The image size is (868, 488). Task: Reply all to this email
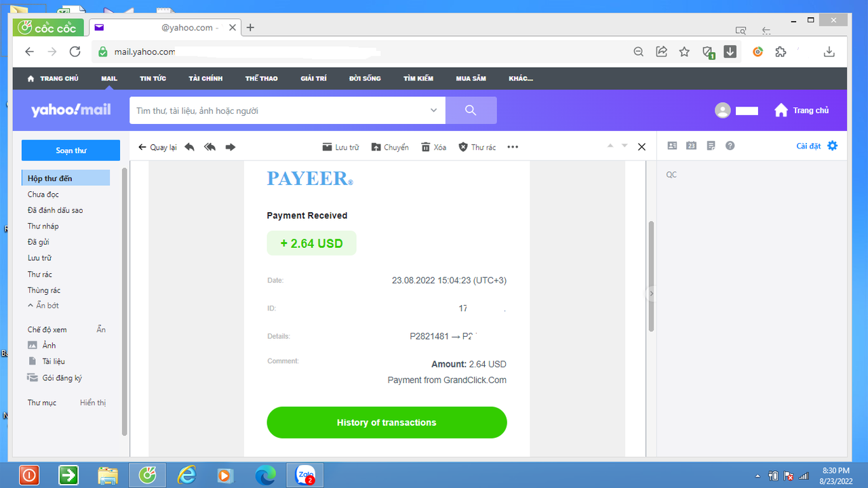210,147
